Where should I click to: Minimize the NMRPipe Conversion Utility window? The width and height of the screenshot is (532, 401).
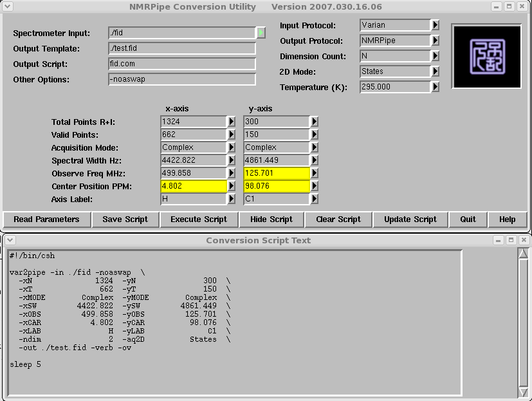(497, 6)
